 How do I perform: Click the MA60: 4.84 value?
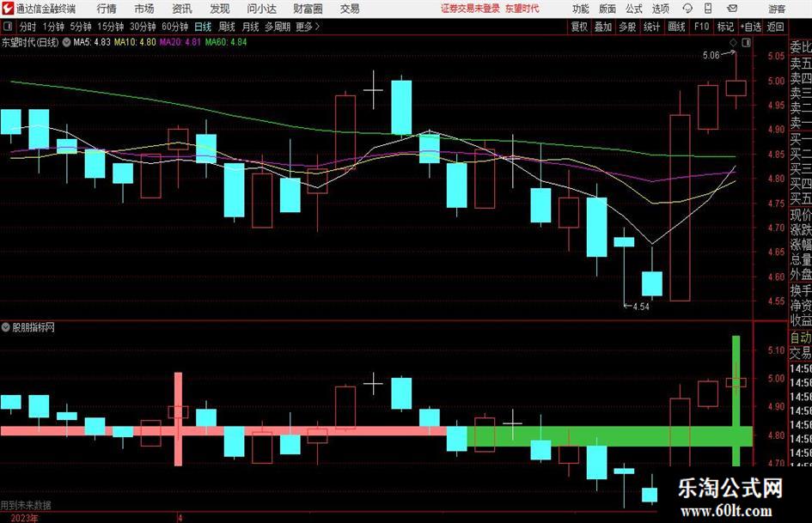(x=226, y=42)
